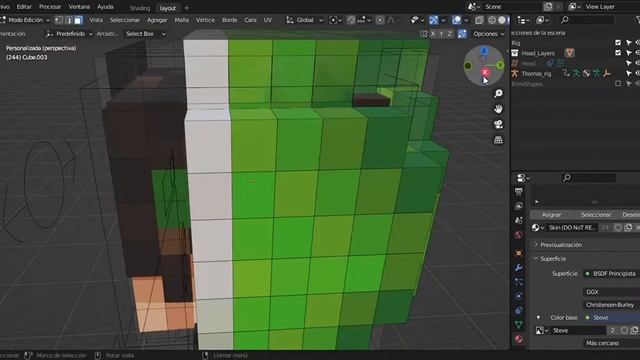
Task: Open the Malla menu
Action: 182,20
